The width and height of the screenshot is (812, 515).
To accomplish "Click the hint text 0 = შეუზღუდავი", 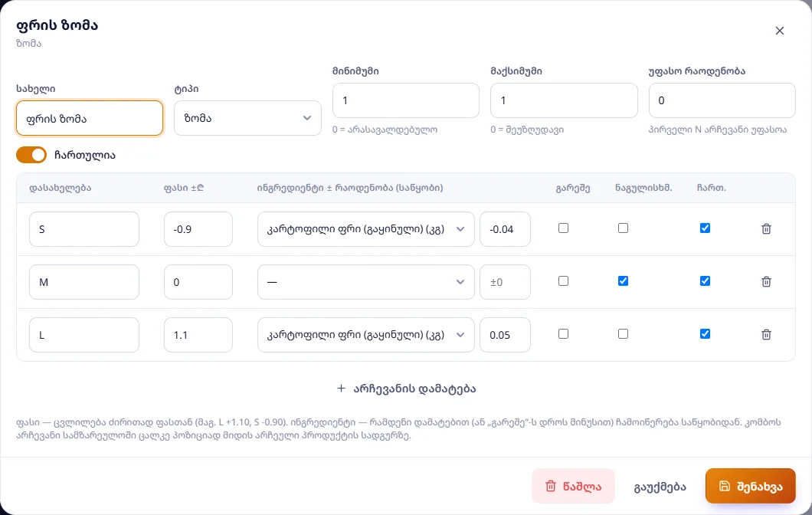I will pyautogui.click(x=527, y=130).
